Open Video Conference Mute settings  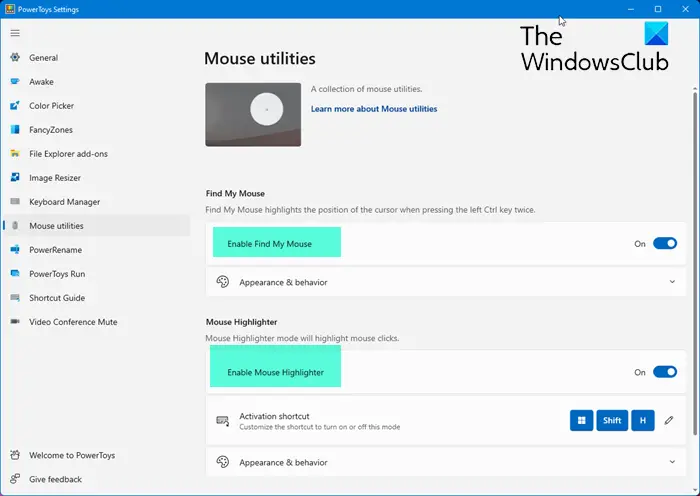coord(96,321)
